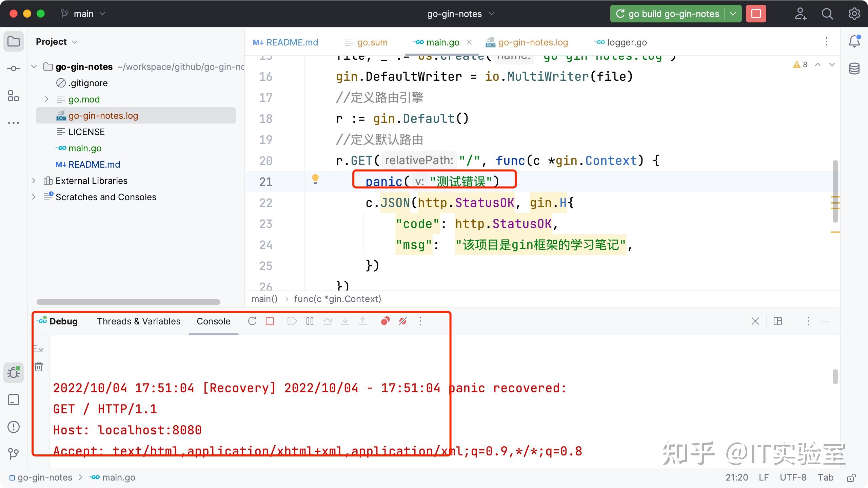
Task: Click View Breakpoints red dots icon
Action: click(x=385, y=321)
